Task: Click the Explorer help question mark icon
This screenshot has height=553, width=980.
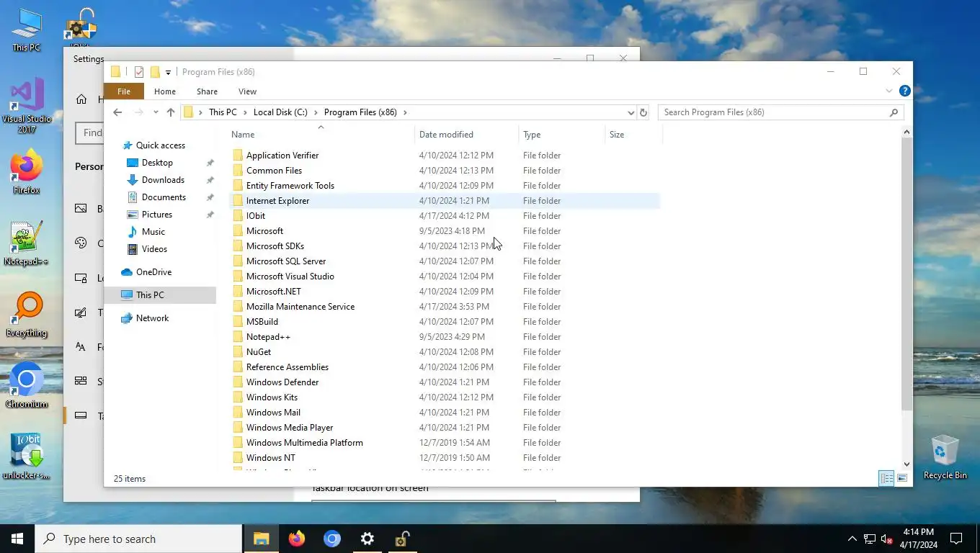Action: (905, 91)
